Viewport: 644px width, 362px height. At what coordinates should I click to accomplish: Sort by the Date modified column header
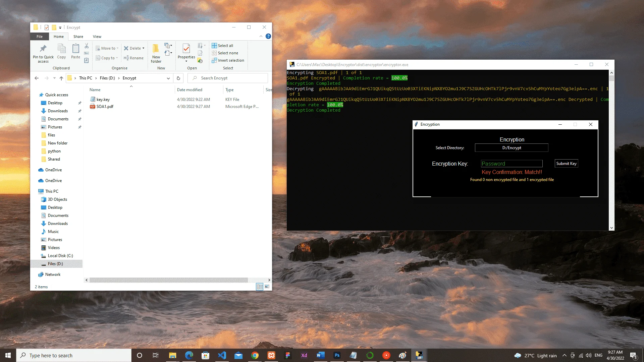tap(199, 90)
